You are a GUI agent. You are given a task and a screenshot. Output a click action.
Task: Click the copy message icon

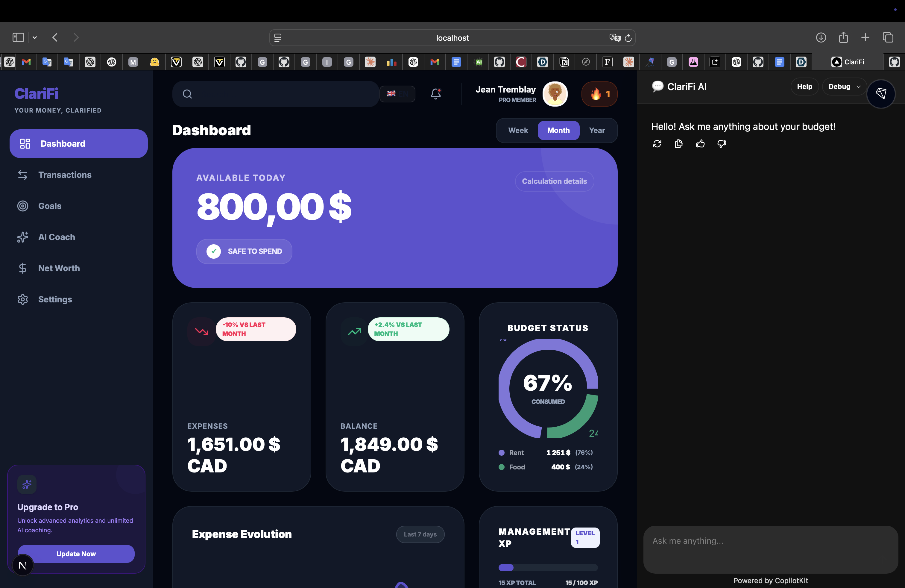[678, 144]
